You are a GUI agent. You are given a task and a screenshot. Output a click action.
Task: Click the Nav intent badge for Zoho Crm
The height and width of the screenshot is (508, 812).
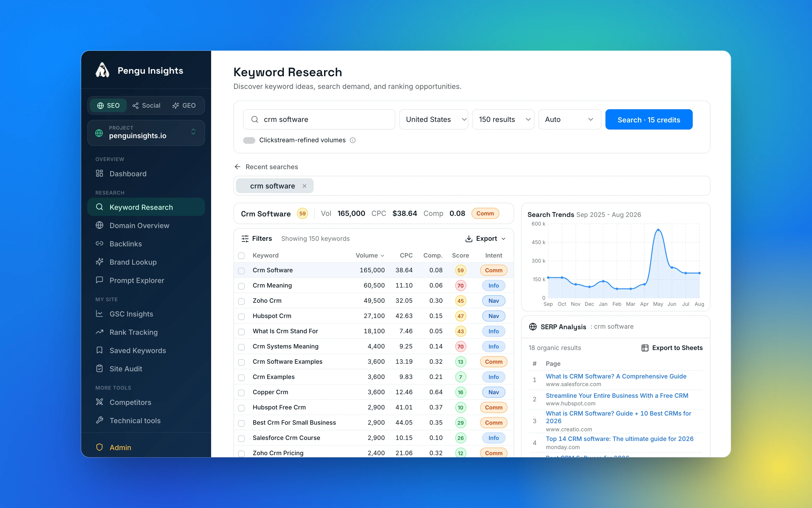[x=493, y=301]
